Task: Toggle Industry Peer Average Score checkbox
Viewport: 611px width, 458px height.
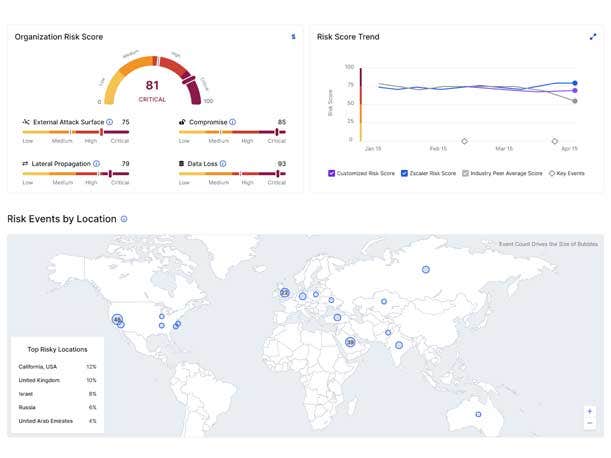Action: [465, 173]
